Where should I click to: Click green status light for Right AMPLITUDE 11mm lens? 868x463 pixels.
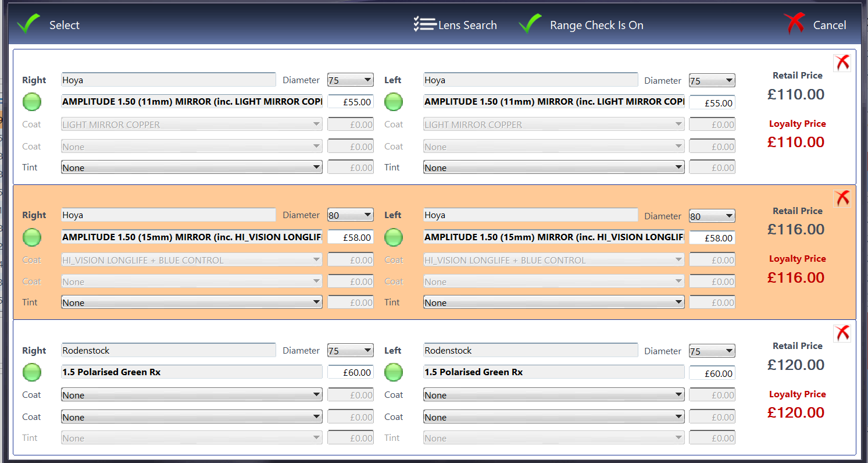[x=32, y=102]
